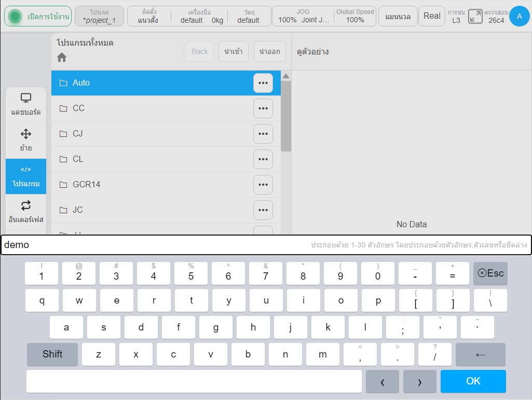Tap the left bracket key
This screenshot has height=400, width=532.
point(416,300)
